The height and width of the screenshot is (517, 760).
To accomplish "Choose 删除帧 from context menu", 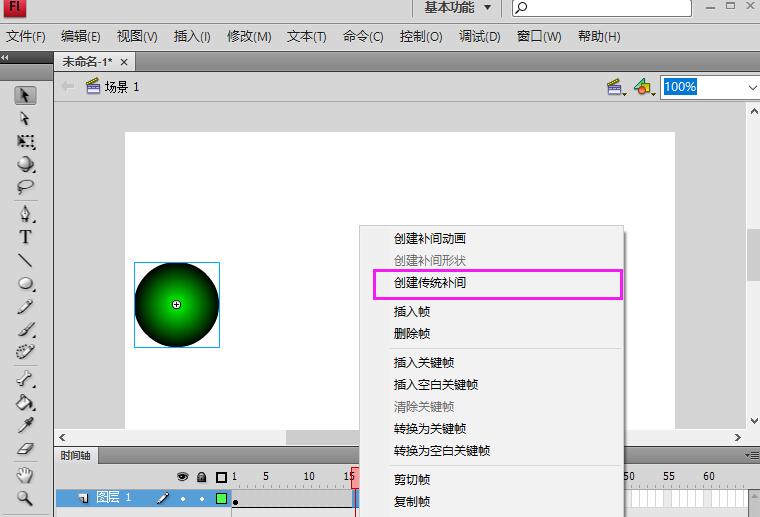I will point(491,333).
